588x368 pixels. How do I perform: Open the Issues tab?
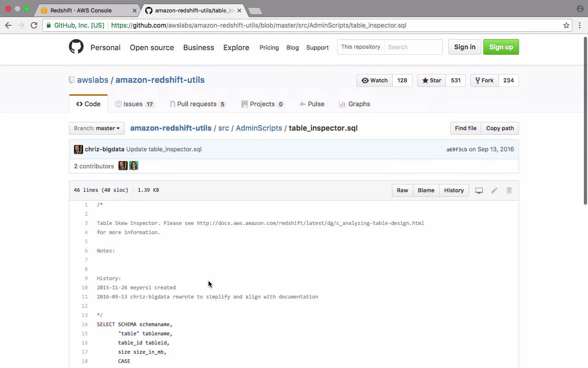135,104
